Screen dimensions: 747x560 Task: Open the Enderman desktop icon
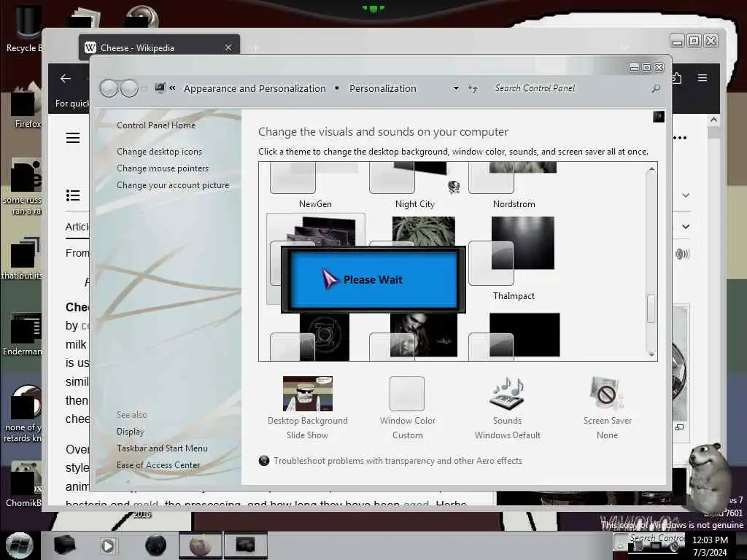point(23,334)
